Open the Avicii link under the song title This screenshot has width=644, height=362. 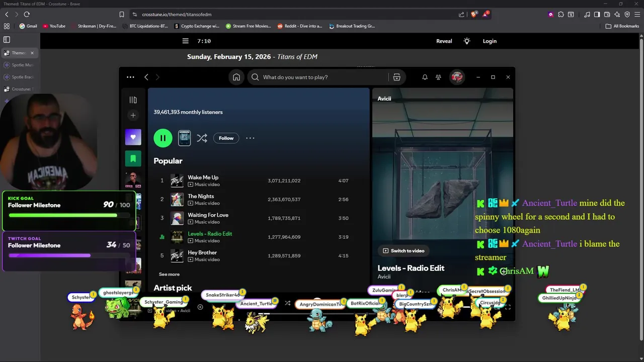point(384,277)
